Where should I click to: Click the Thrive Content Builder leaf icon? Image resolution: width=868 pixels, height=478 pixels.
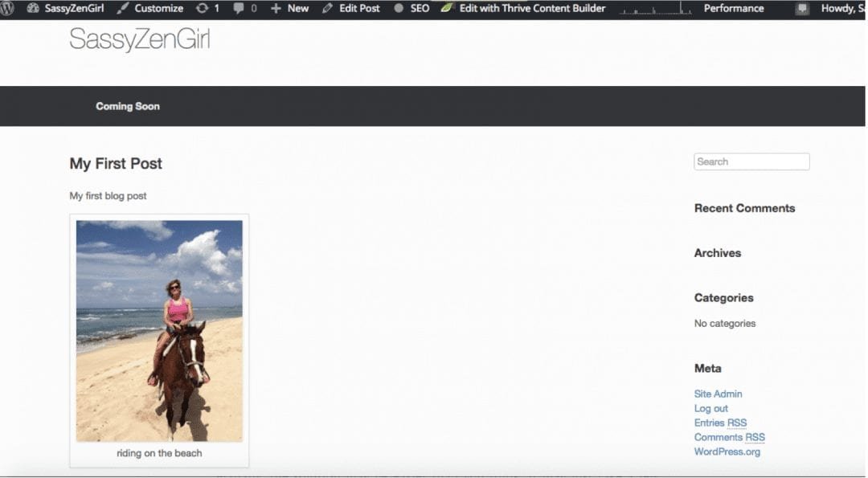coord(447,9)
